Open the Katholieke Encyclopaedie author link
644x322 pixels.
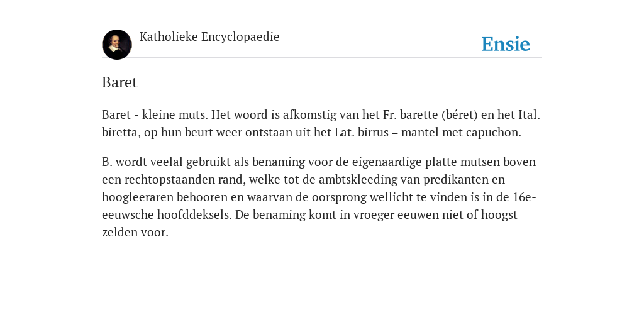click(209, 37)
